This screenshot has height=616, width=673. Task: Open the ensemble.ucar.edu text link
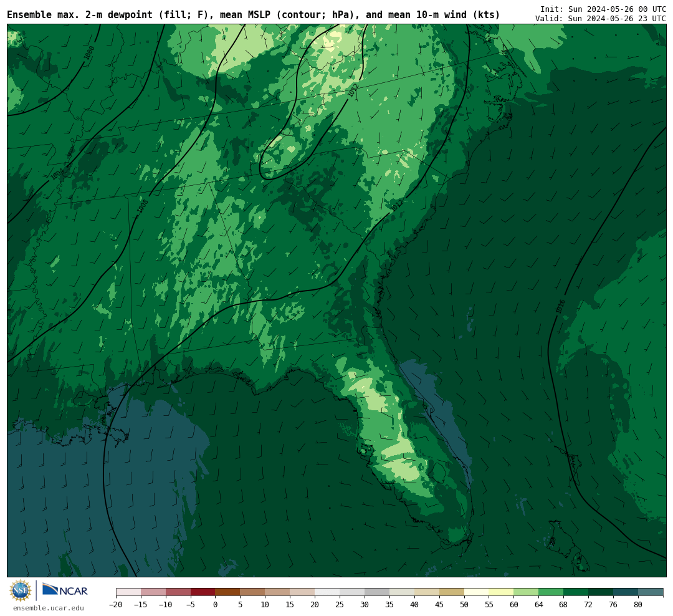click(x=49, y=608)
